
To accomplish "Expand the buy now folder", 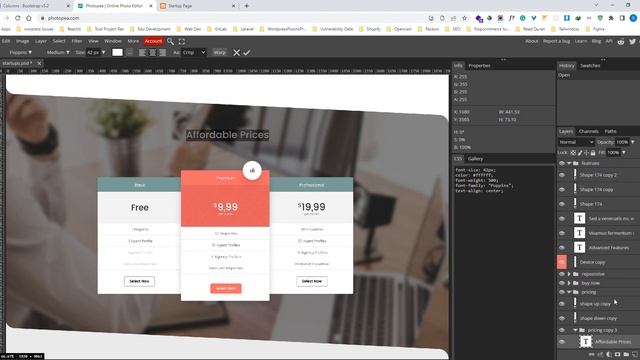I will pos(569,283).
